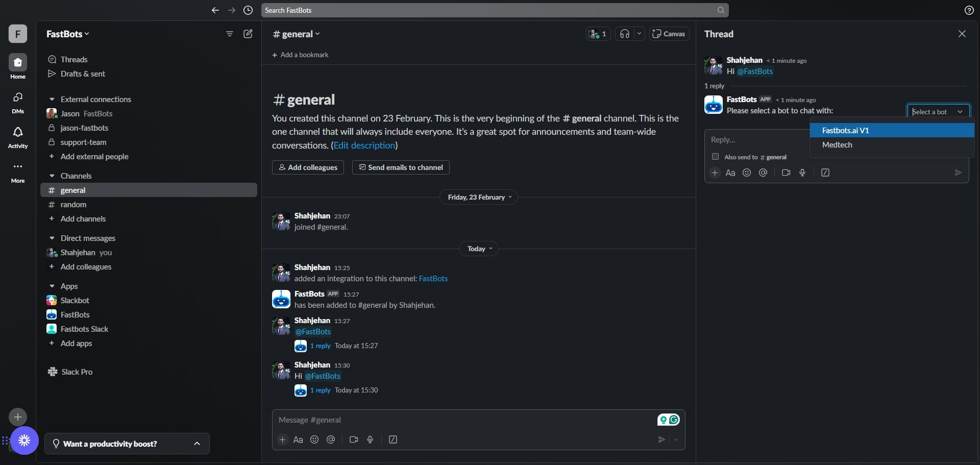The width and height of the screenshot is (980, 465).
Task: Open the sidebar filter icon
Action: point(230,34)
